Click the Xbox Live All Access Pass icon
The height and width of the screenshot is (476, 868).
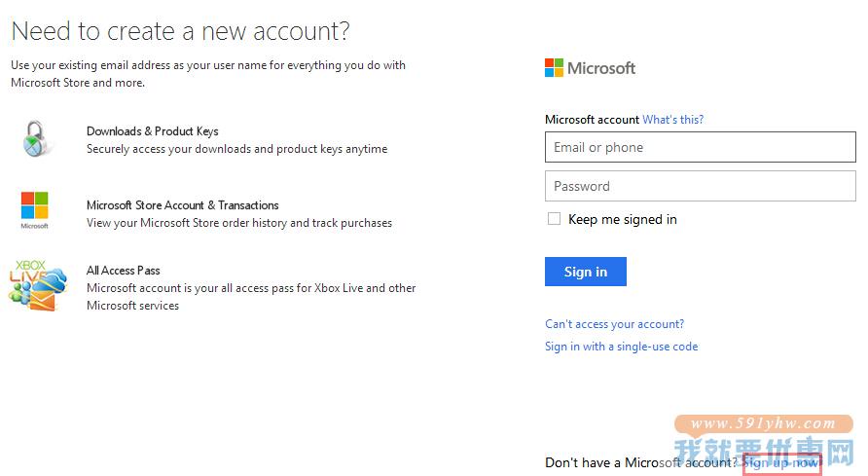click(x=37, y=285)
